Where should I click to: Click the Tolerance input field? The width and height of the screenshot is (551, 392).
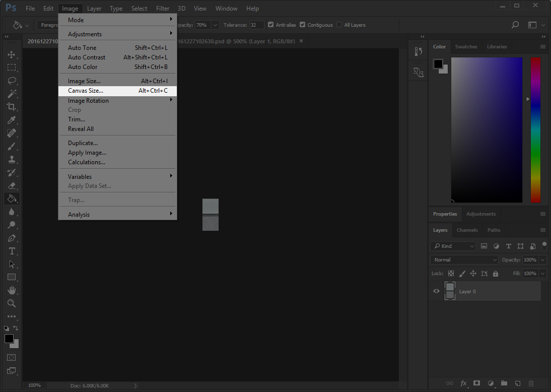point(256,25)
